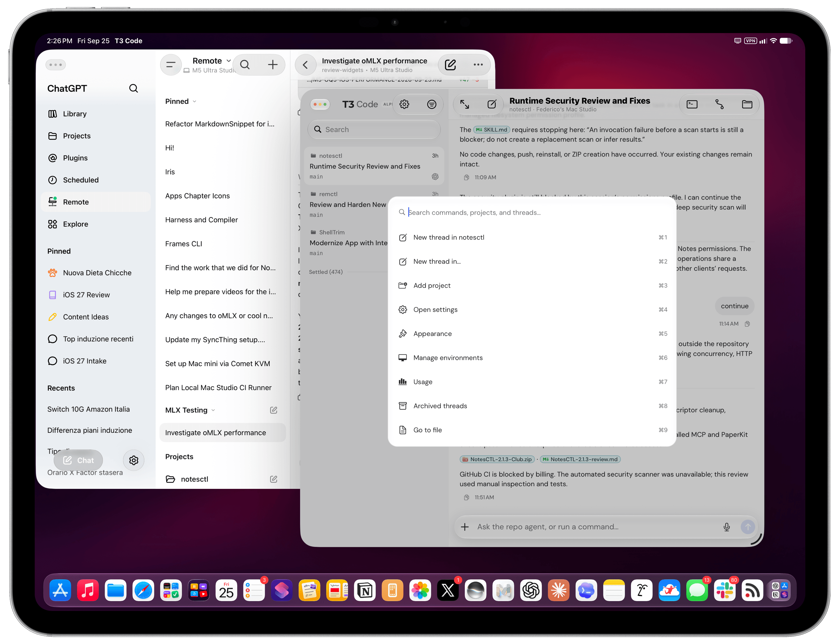Open Harness and Compiler pinned thread

tap(201, 220)
